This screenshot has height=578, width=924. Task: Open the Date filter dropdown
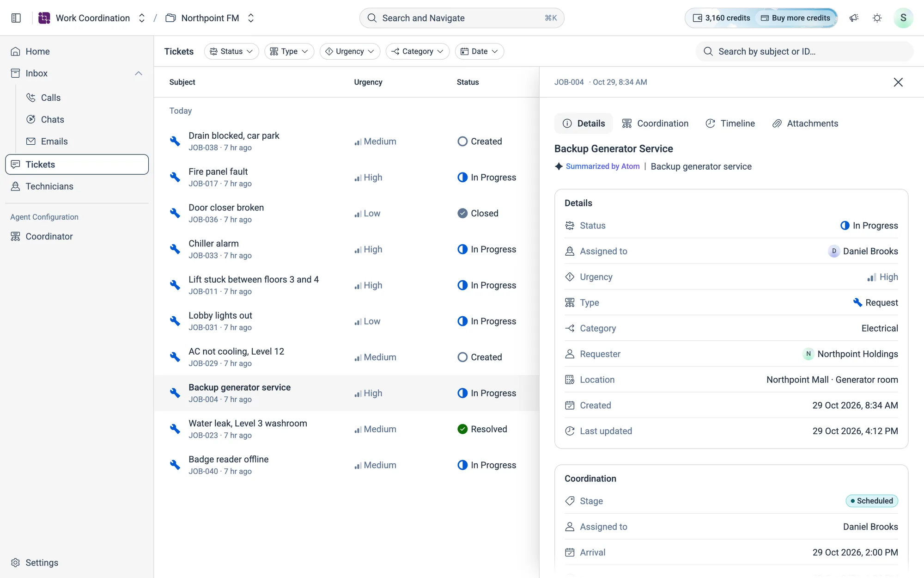(480, 51)
